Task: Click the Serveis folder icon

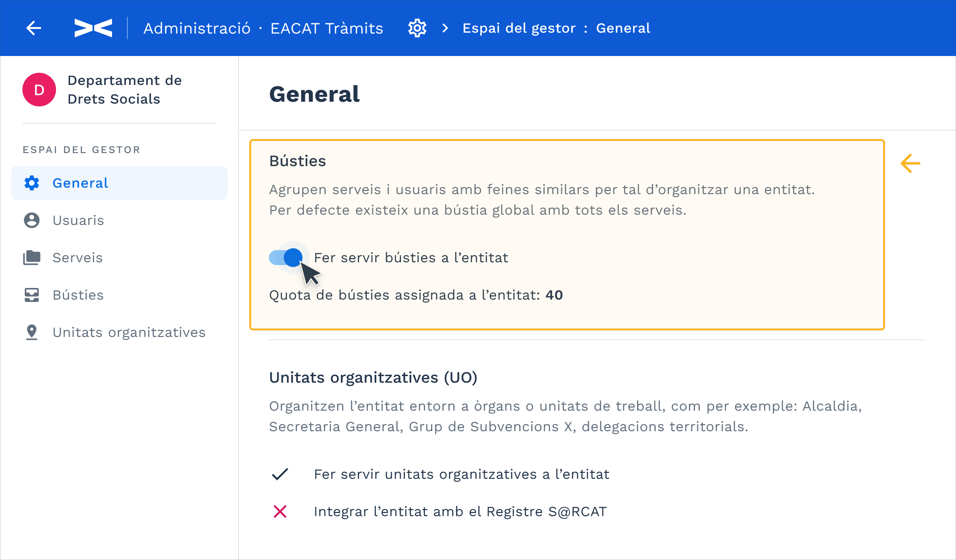Action: point(32,258)
